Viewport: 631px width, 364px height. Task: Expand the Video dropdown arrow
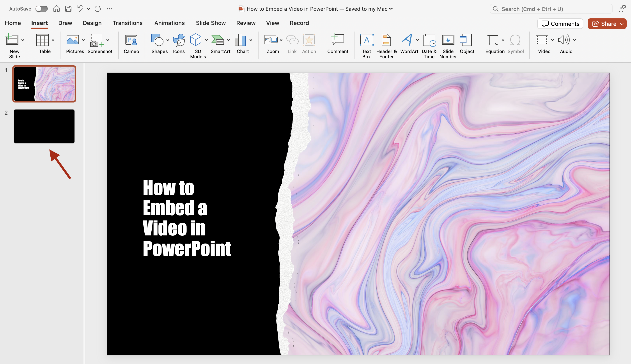[553, 40]
